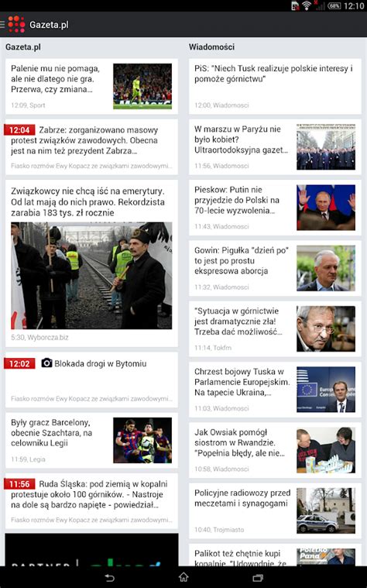Tap the Wi-Fi status icon
Screen dimensions: 367x588
tap(307, 5)
